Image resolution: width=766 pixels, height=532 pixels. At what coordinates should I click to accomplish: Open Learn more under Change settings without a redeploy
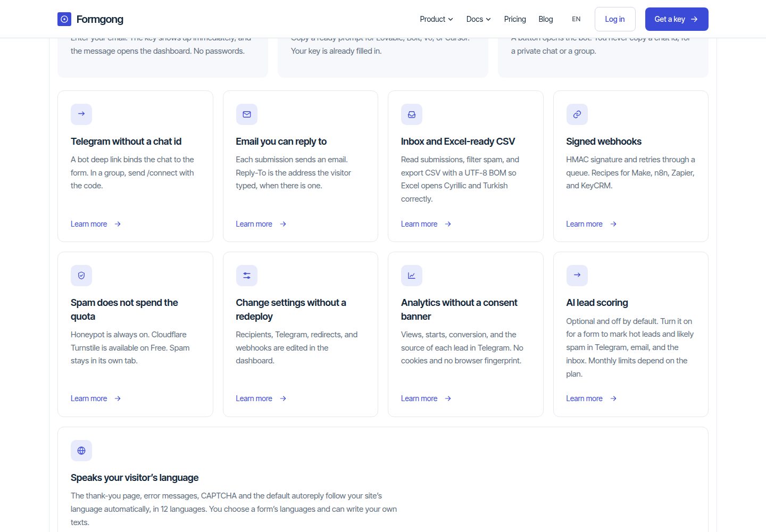click(x=261, y=398)
